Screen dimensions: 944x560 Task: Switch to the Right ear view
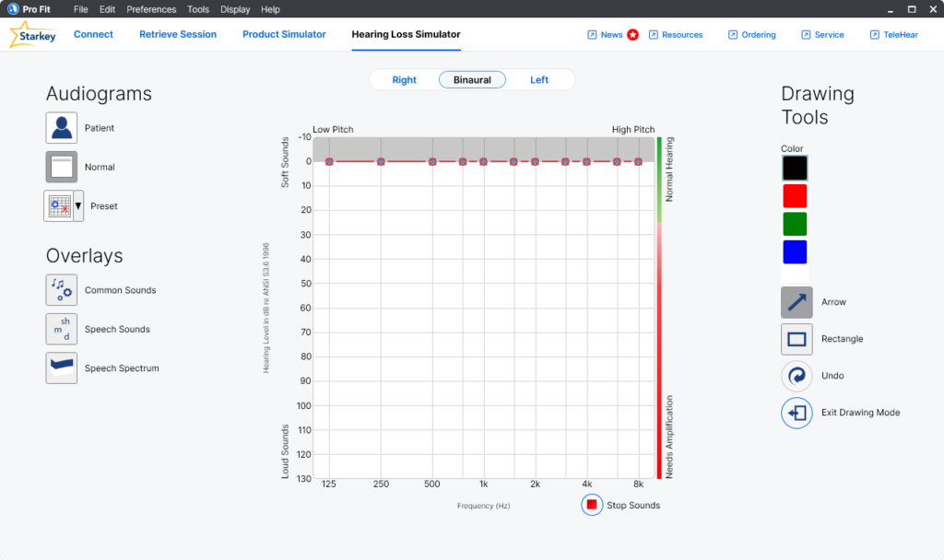pyautogui.click(x=404, y=80)
